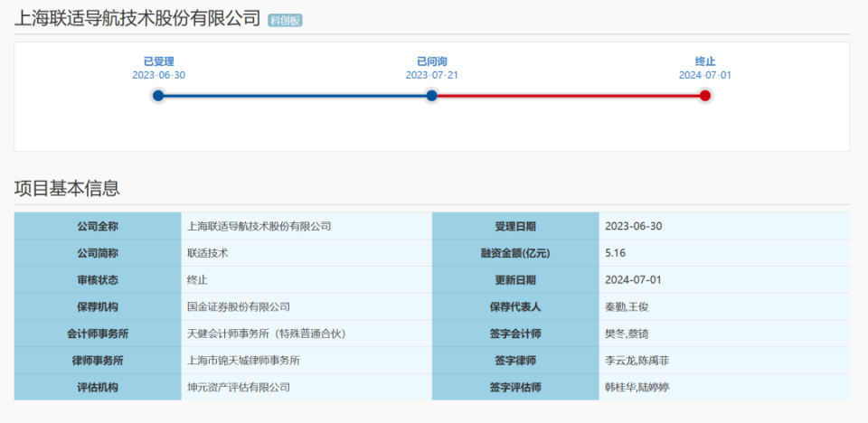The width and height of the screenshot is (868, 423).
Task: Click the blue progress line between 已受理 and 已问询
Action: 295,96
